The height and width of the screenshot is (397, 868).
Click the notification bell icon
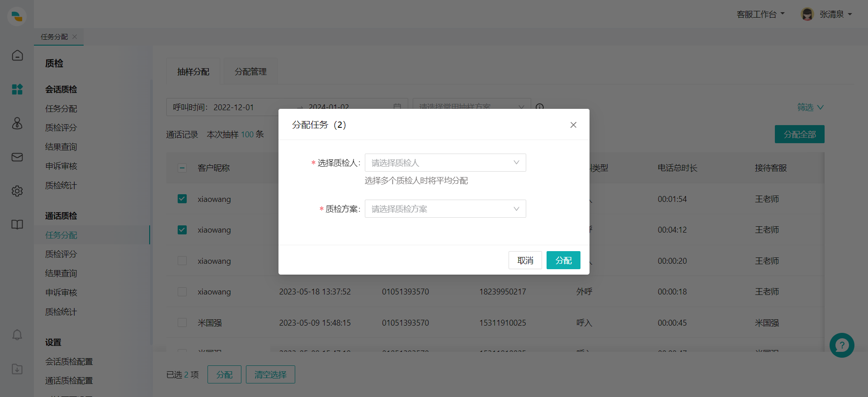(17, 335)
